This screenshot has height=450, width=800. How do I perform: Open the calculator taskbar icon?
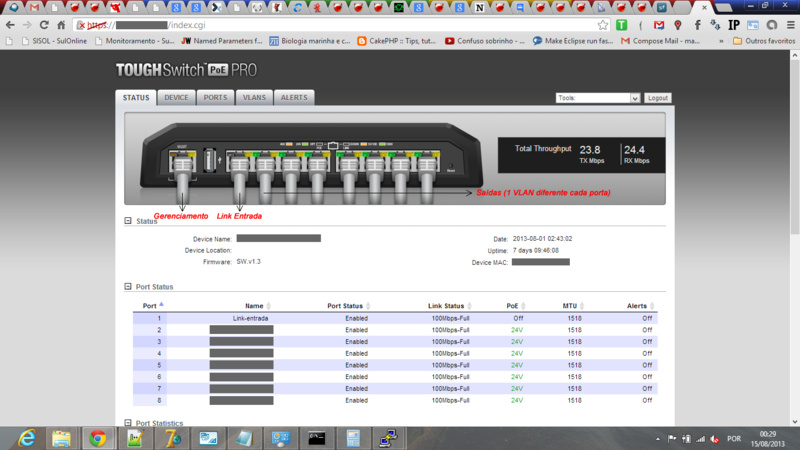tap(353, 438)
